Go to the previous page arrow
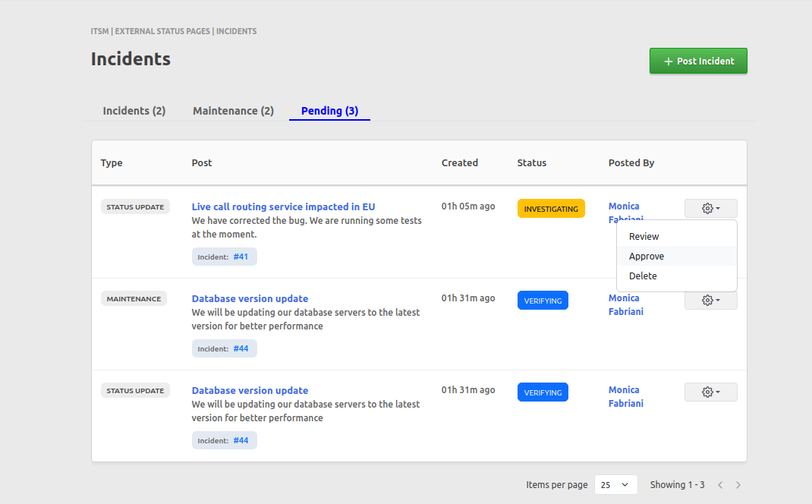812x504 pixels. point(720,485)
